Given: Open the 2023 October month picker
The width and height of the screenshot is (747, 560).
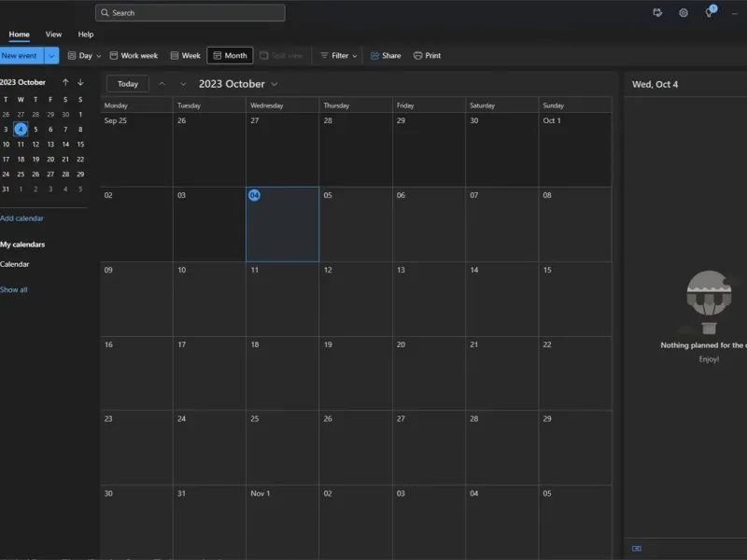Looking at the screenshot, I should coord(238,84).
